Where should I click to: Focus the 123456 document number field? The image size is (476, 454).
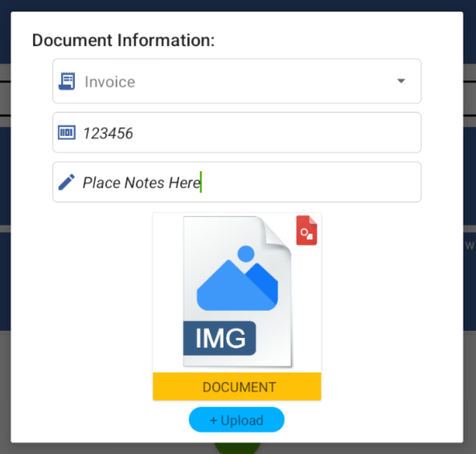tap(237, 132)
